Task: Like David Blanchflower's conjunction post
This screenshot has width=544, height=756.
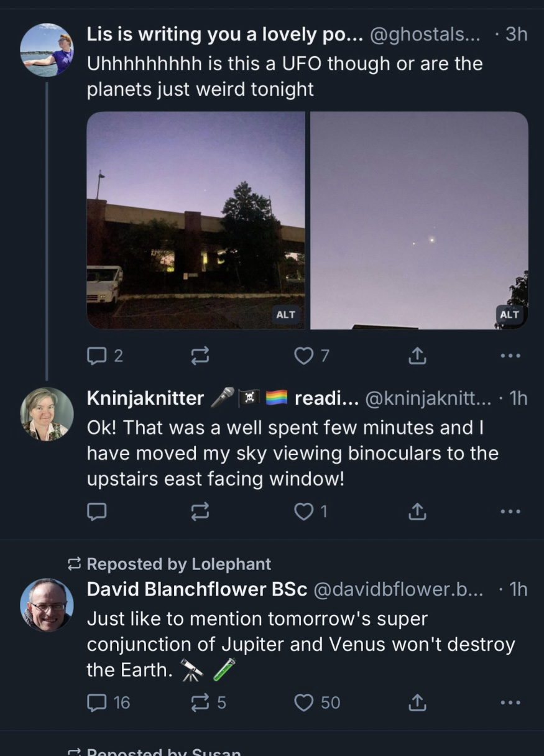Action: click(x=303, y=703)
